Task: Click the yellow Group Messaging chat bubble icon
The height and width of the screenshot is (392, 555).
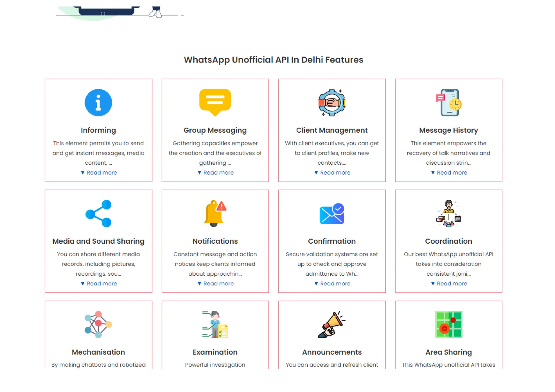Action: pos(215,102)
